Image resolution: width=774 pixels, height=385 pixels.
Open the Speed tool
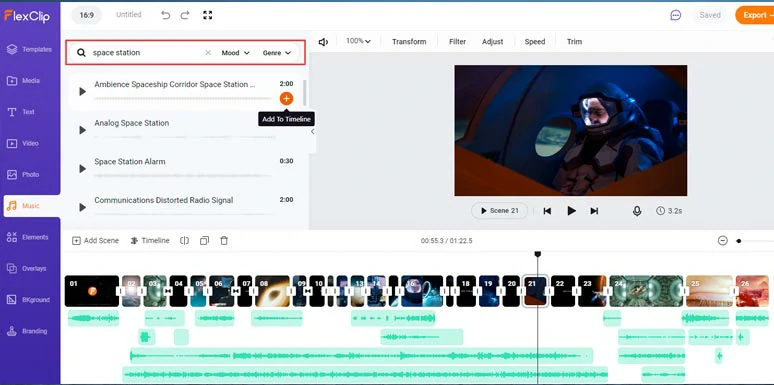pos(535,42)
